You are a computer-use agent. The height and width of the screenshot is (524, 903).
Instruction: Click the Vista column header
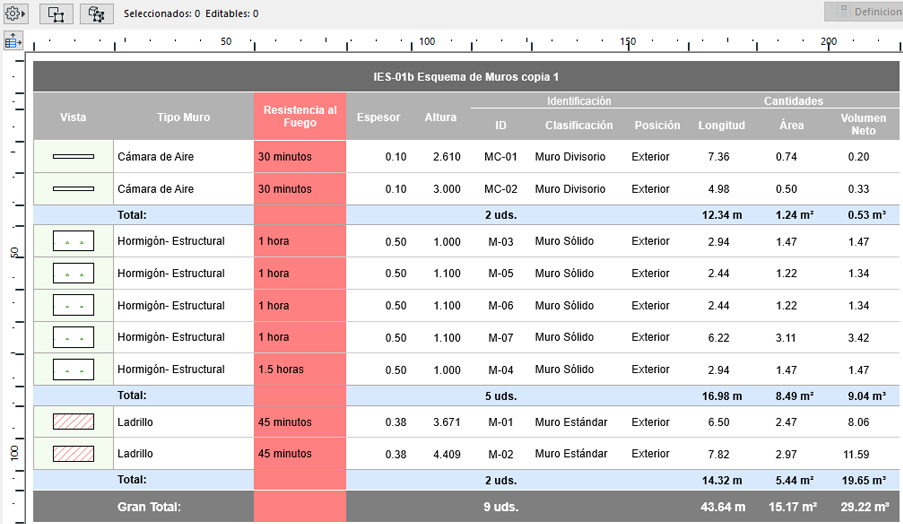point(73,117)
